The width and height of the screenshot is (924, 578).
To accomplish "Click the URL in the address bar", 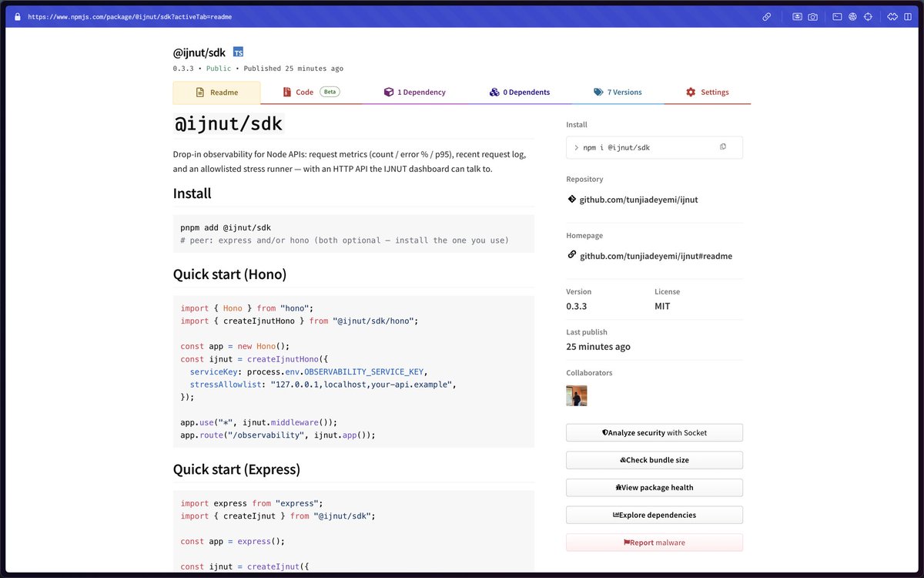I will 130,16.
